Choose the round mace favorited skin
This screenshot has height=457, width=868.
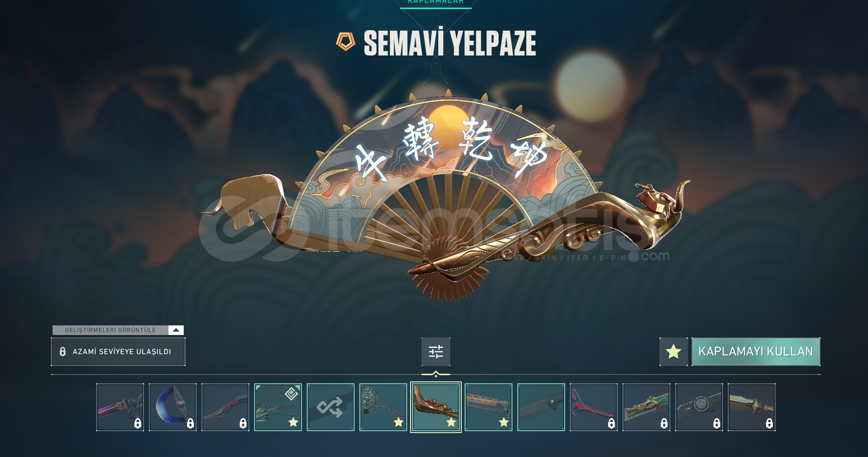point(383,407)
